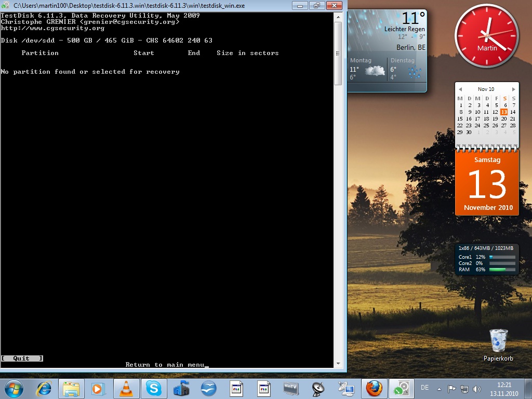
Task: Show hidden tray icons arrow
Action: click(x=439, y=389)
